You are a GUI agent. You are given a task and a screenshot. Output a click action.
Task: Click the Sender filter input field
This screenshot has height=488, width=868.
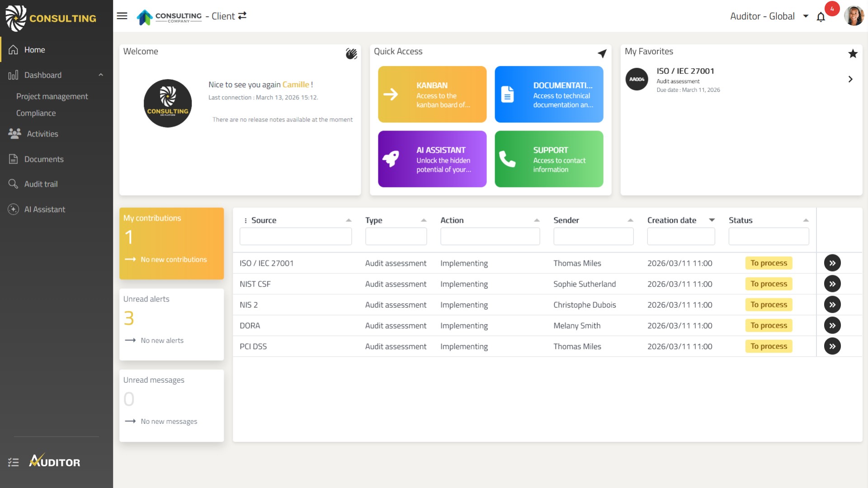593,236
